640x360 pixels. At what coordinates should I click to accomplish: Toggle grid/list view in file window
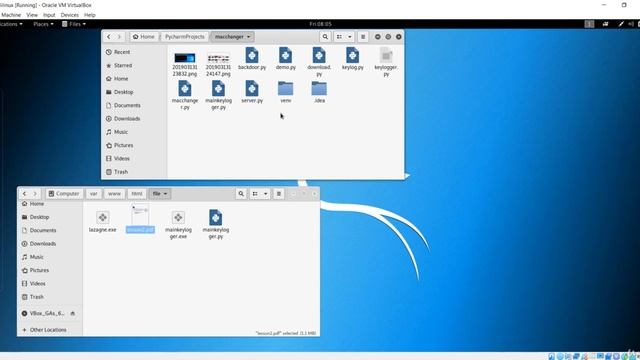tap(255, 193)
